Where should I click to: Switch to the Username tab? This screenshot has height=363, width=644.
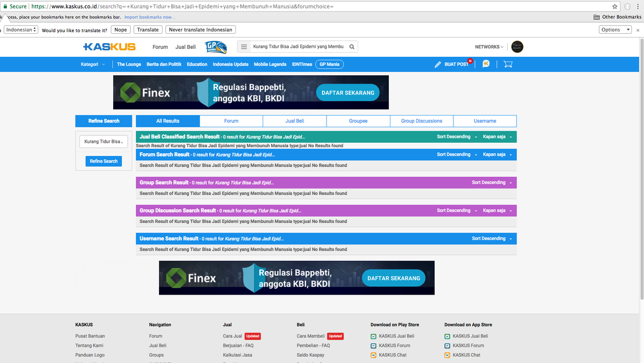(x=485, y=121)
